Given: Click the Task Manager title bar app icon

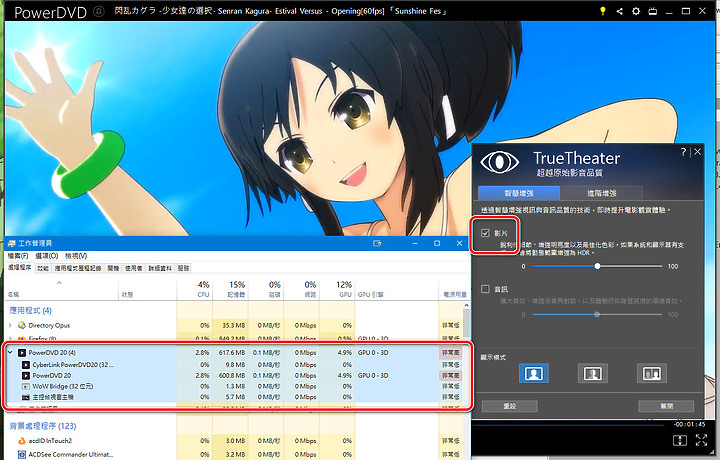Looking at the screenshot, I should [11, 243].
